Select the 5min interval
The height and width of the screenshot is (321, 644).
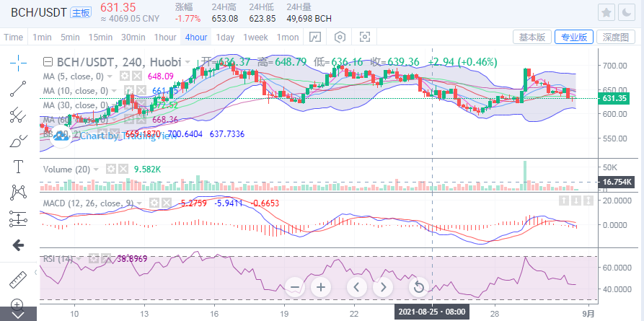pos(70,38)
